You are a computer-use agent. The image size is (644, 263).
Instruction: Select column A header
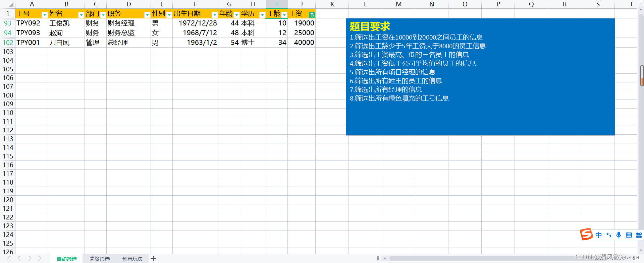[32, 4]
